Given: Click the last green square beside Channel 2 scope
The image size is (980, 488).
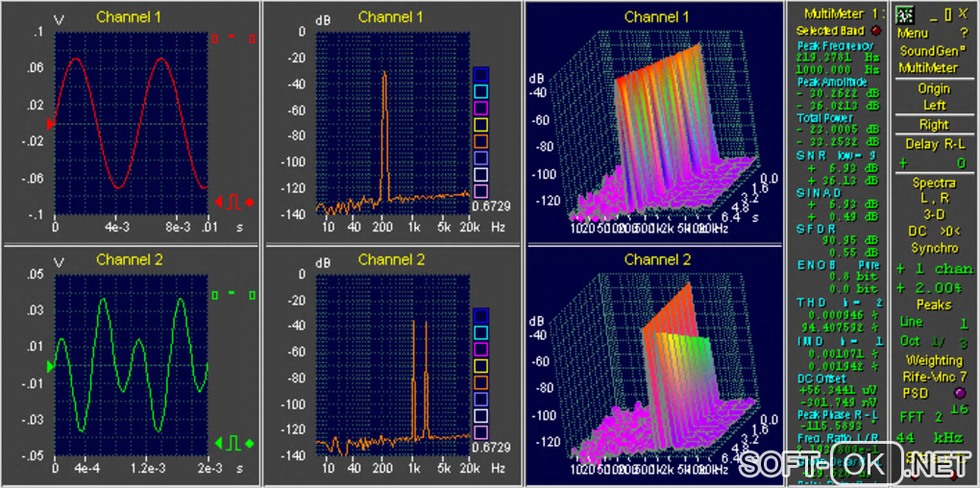Looking at the screenshot, I should [252, 294].
